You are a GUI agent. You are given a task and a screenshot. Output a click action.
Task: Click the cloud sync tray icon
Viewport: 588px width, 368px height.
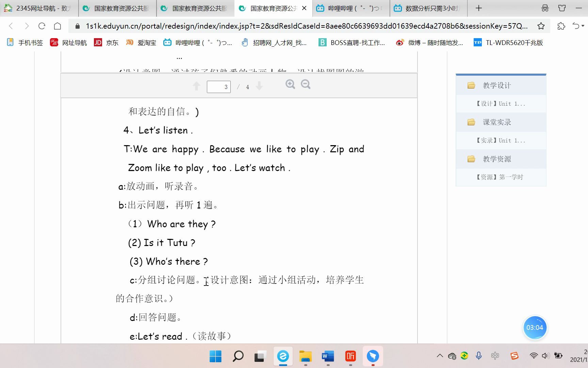(452, 356)
